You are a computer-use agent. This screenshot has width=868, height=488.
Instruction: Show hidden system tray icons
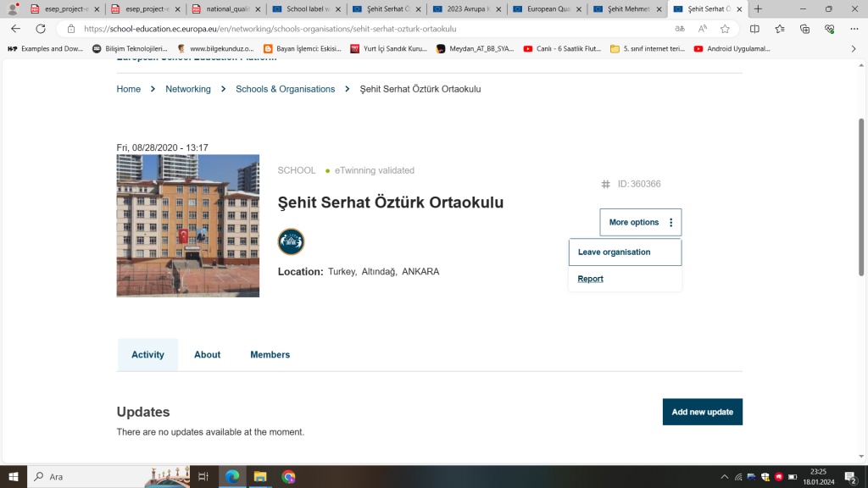coord(724,476)
